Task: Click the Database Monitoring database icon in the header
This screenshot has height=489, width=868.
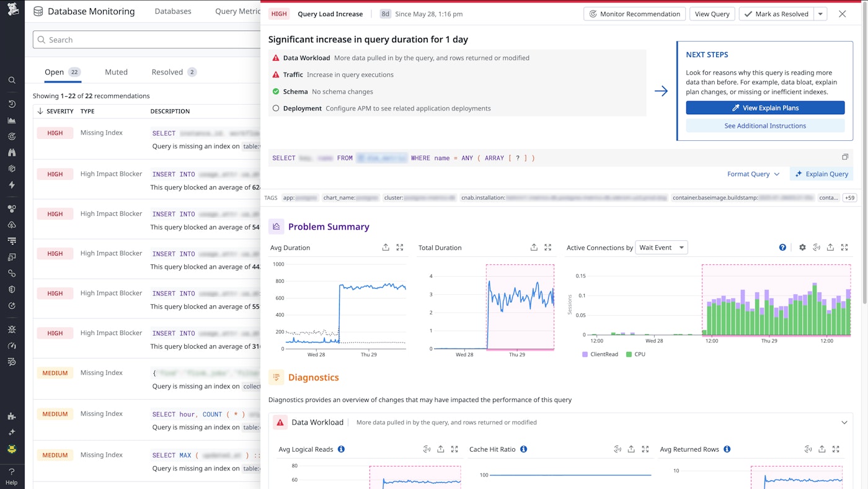Action: point(38,11)
